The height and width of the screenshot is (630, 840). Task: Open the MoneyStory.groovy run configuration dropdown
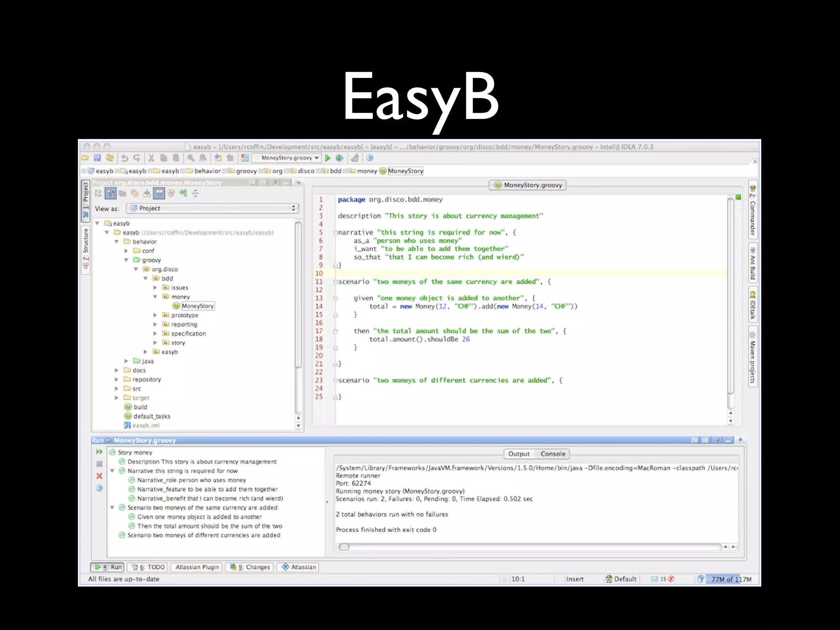coord(286,158)
